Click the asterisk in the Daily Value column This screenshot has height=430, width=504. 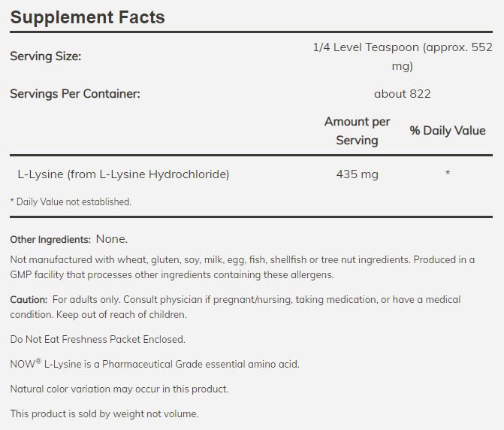point(448,174)
